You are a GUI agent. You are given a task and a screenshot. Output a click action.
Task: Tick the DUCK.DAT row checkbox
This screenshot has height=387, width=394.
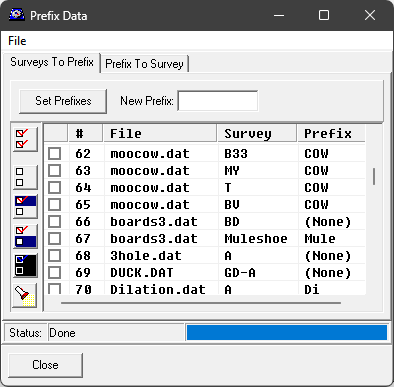point(55,273)
